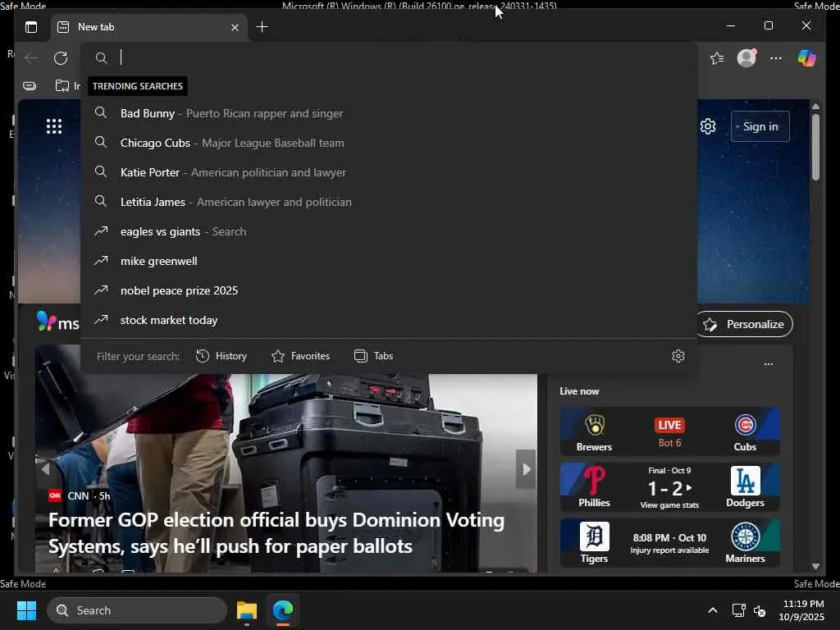Image resolution: width=840 pixels, height=630 pixels.
Task: Select Katie Porter suggestion
Action: tap(389, 172)
